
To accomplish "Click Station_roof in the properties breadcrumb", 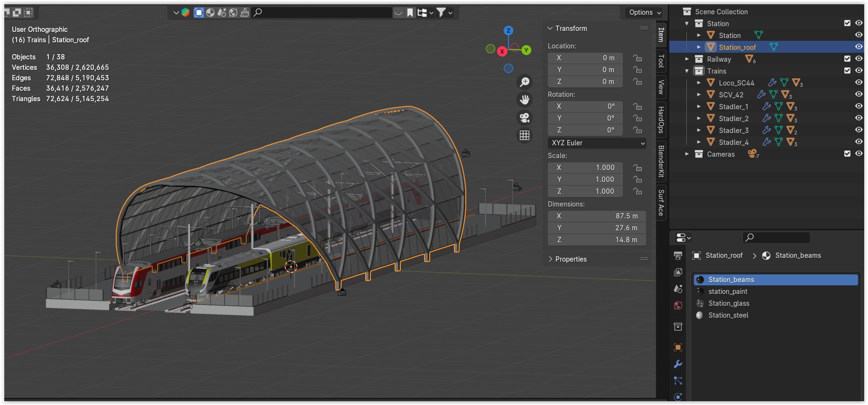I will coord(724,255).
